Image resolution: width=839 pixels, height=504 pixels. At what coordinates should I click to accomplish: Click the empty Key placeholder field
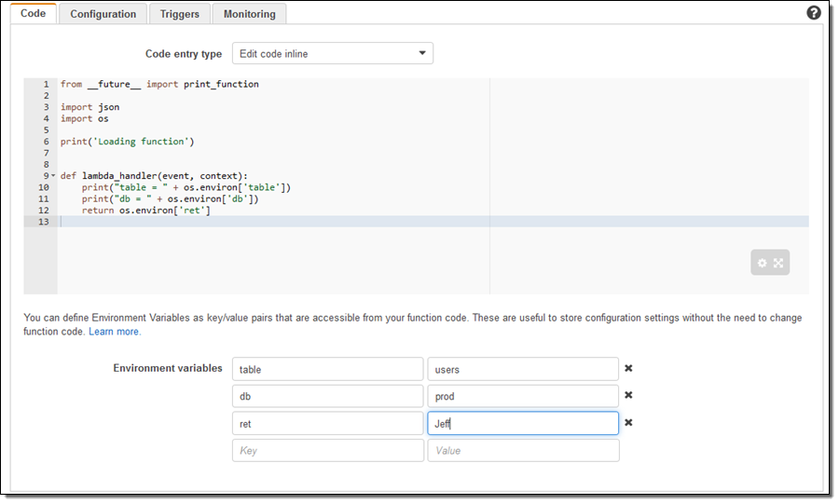point(327,450)
